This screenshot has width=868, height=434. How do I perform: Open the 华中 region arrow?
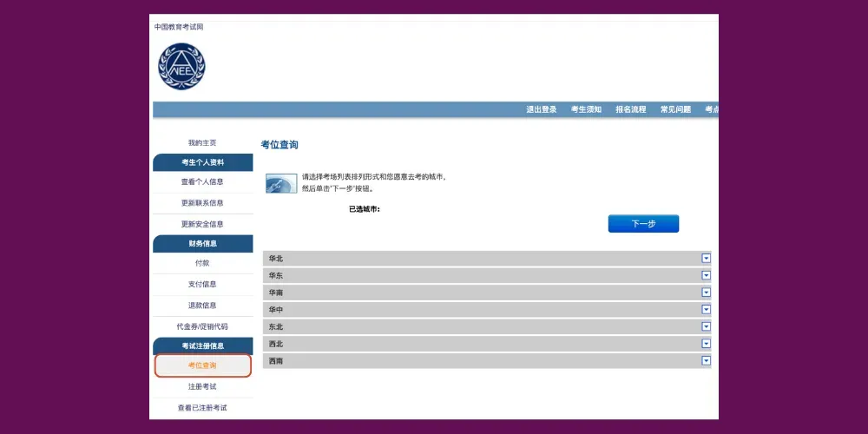pyautogui.click(x=706, y=309)
